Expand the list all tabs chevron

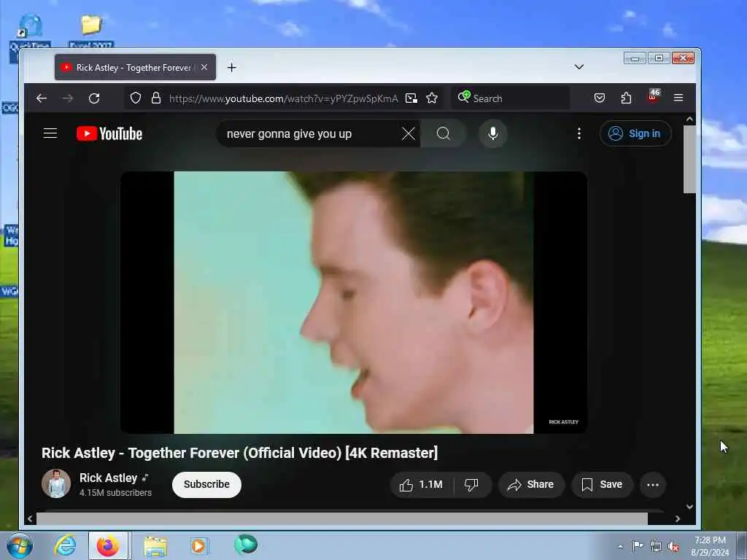click(578, 66)
